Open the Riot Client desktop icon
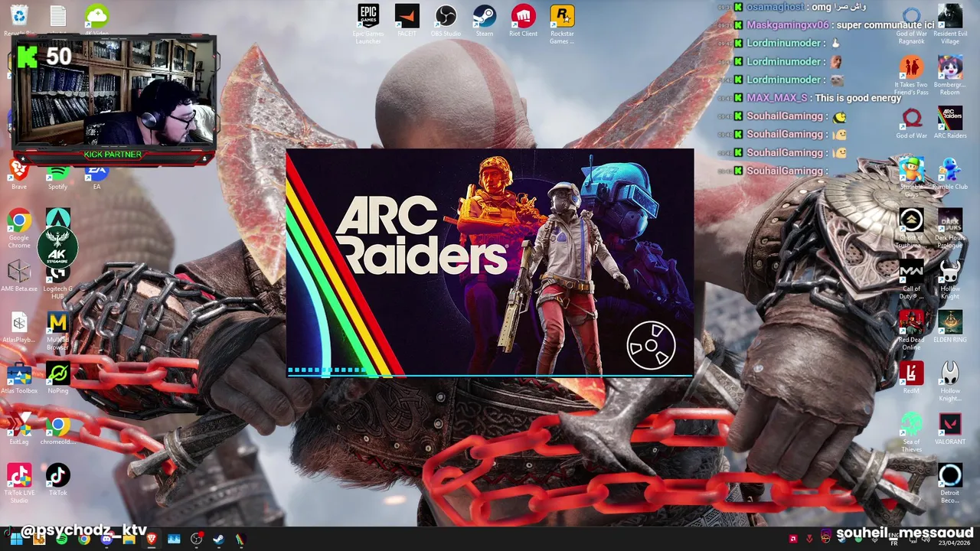Screen dimensions: 980x551 click(x=523, y=21)
